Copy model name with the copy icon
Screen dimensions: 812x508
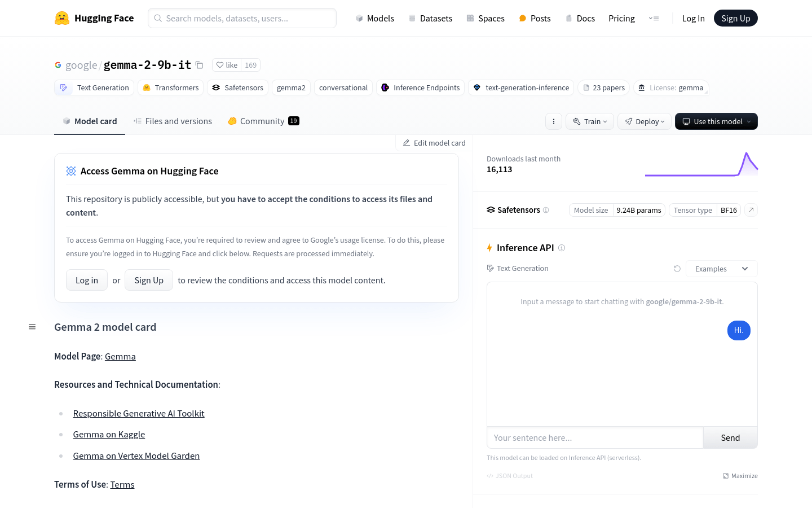199,65
